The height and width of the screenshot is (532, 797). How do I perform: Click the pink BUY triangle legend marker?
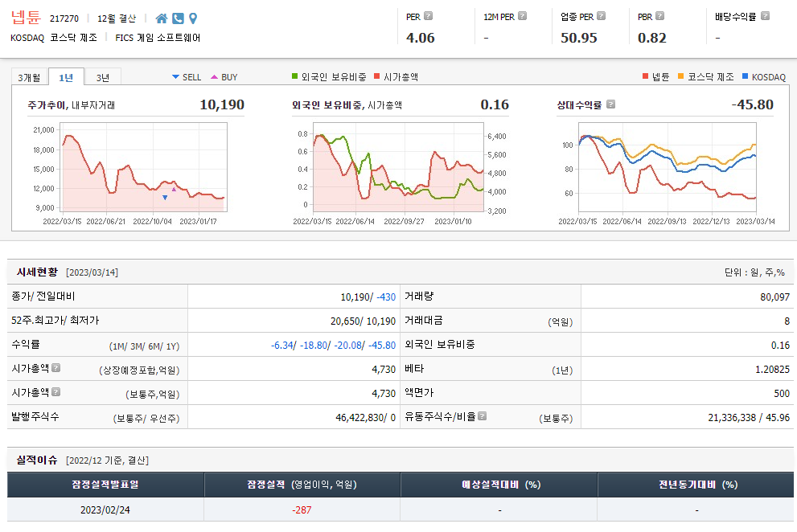pyautogui.click(x=214, y=76)
